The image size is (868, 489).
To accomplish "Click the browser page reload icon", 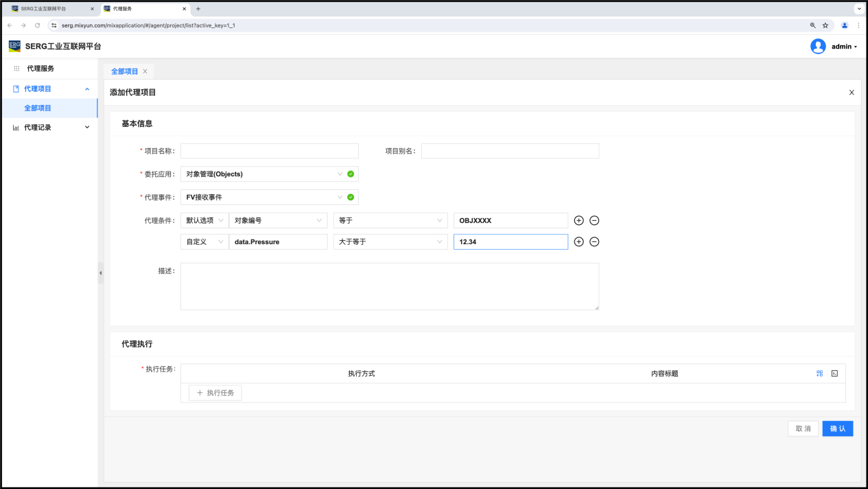I will pos(37,25).
